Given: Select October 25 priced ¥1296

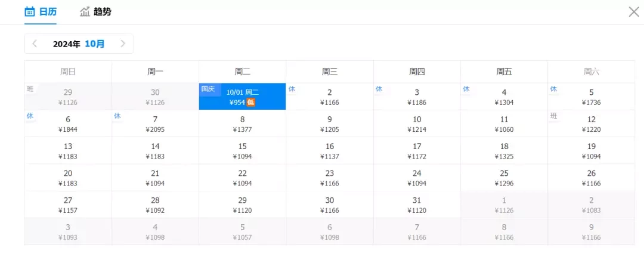Looking at the screenshot, I should 504,178.
